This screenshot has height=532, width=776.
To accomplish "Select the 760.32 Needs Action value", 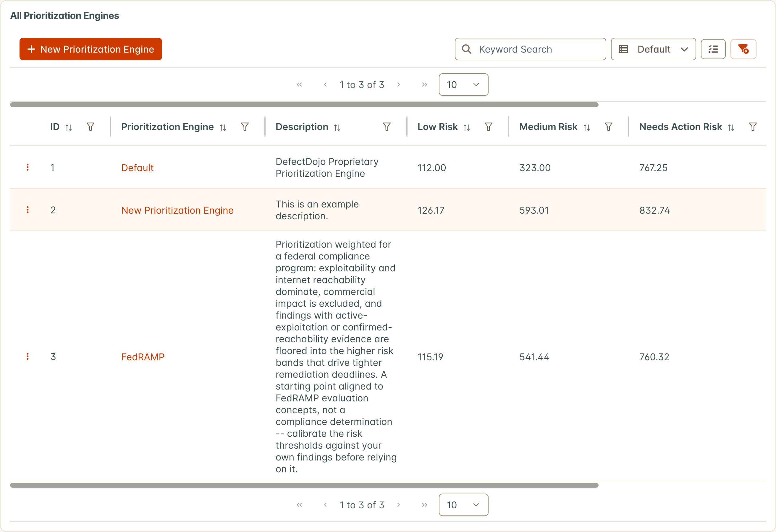I will point(654,357).
